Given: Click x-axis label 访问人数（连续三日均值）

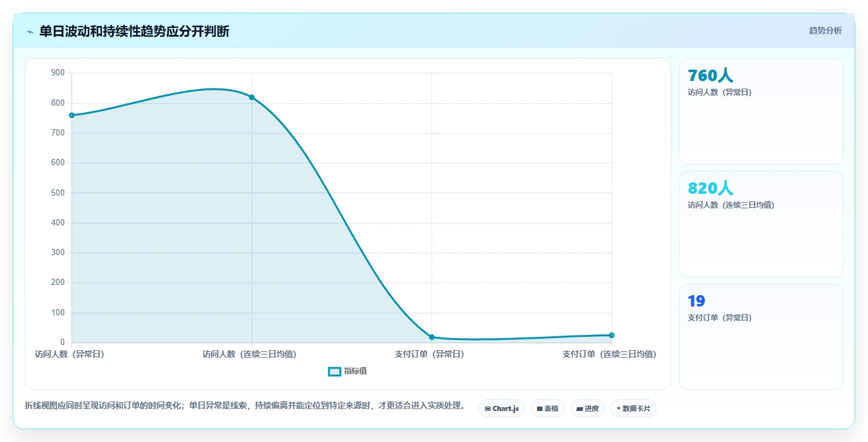Looking at the screenshot, I should 249,354.
